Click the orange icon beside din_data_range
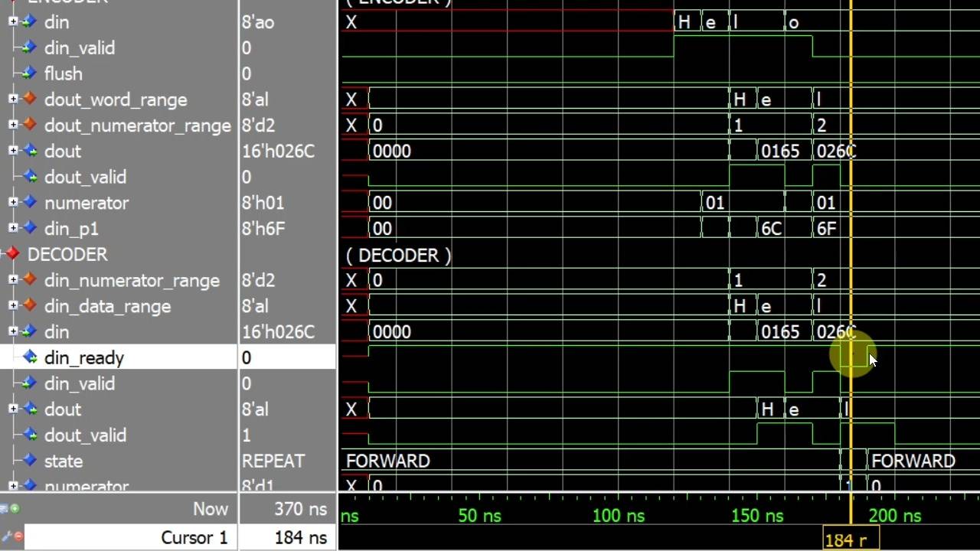 (x=30, y=305)
